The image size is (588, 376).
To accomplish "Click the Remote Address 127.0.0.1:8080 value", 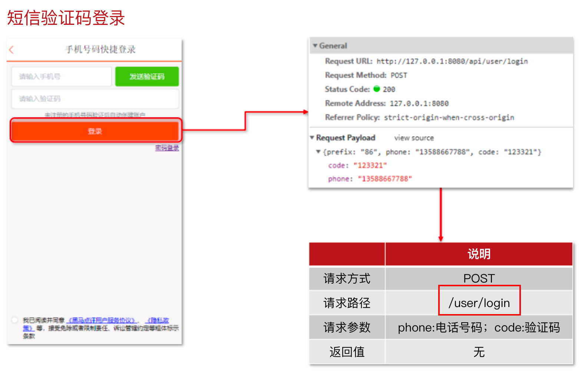I will [419, 103].
